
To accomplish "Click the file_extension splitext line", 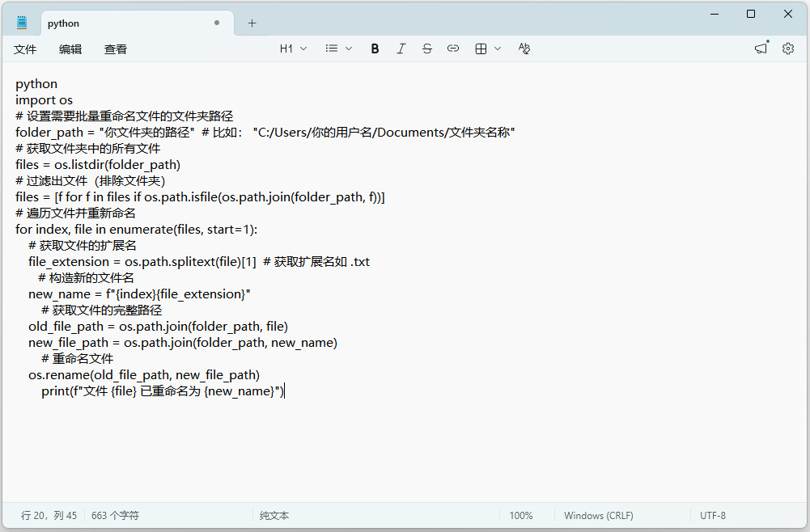I will (199, 262).
